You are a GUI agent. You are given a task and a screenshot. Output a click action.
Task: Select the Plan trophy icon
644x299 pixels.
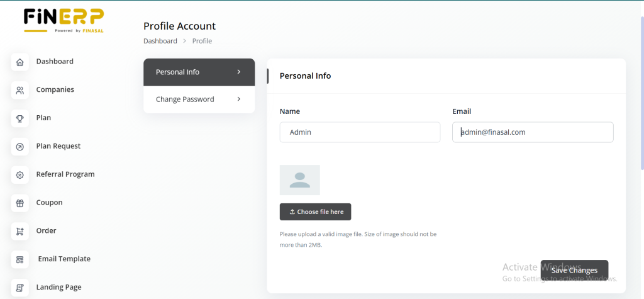pyautogui.click(x=20, y=118)
